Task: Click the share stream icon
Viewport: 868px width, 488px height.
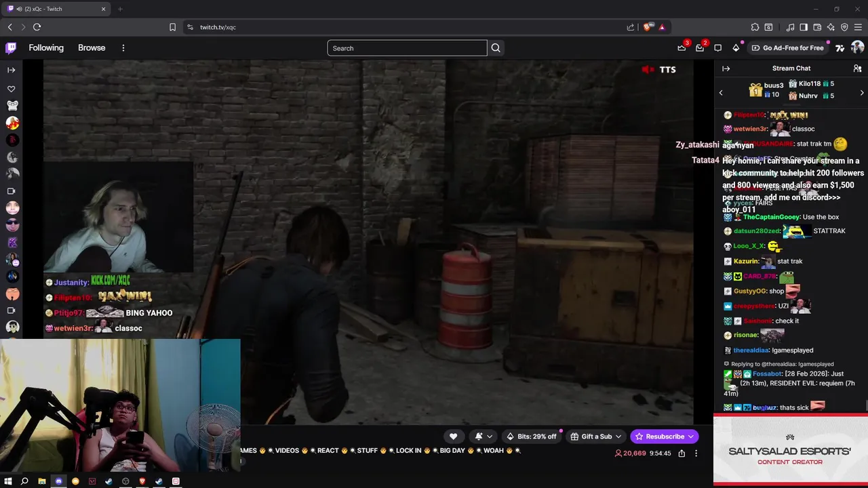Action: 682,453
